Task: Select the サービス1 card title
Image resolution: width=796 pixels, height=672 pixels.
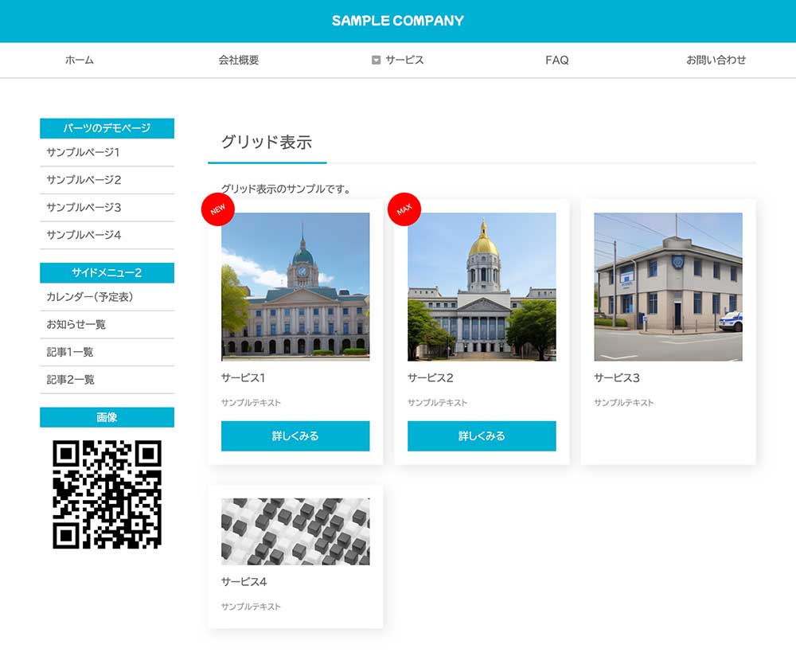Action: 243,378
